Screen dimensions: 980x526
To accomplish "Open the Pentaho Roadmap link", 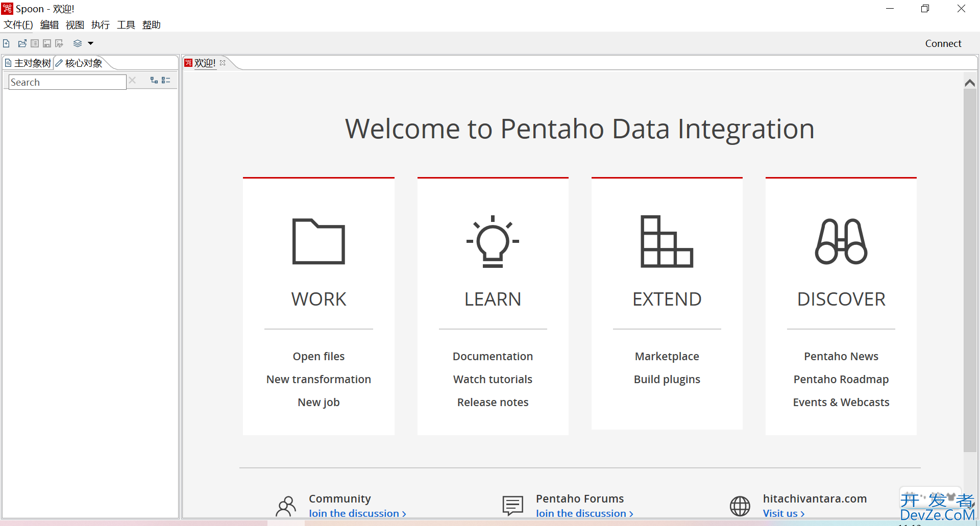I will (841, 379).
